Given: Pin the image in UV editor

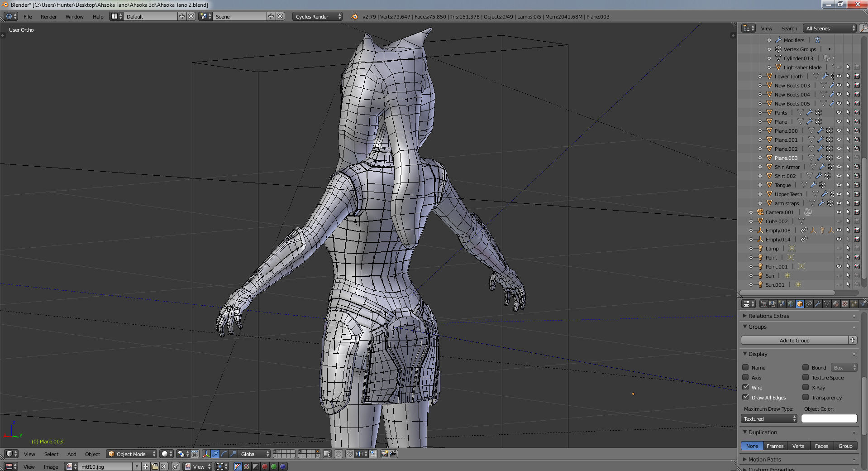Looking at the screenshot, I should click(175, 466).
